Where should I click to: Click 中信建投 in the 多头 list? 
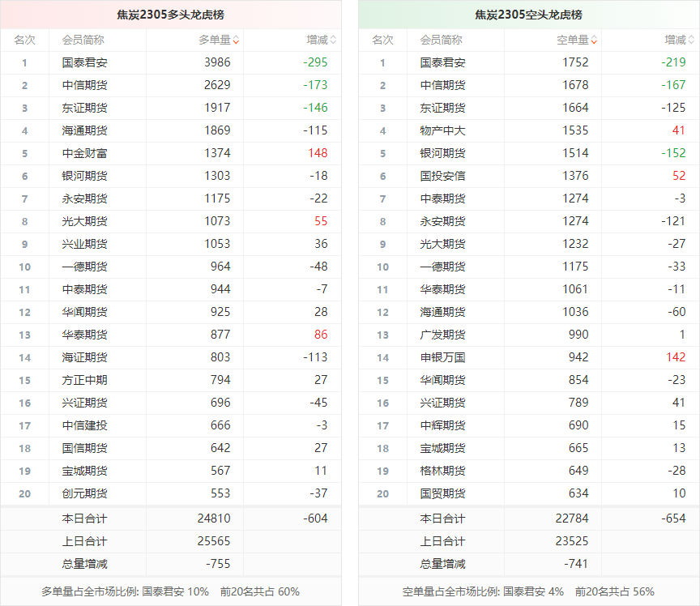pos(84,425)
